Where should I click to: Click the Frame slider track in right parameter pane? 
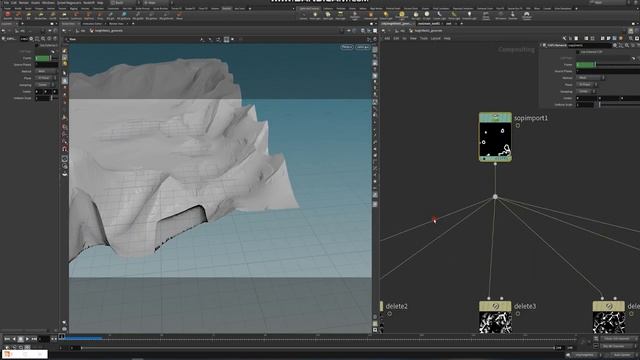tap(618, 64)
